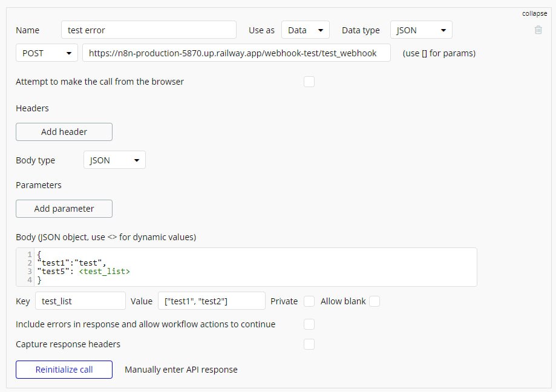Enable include errors in response checkbox

[309, 324]
